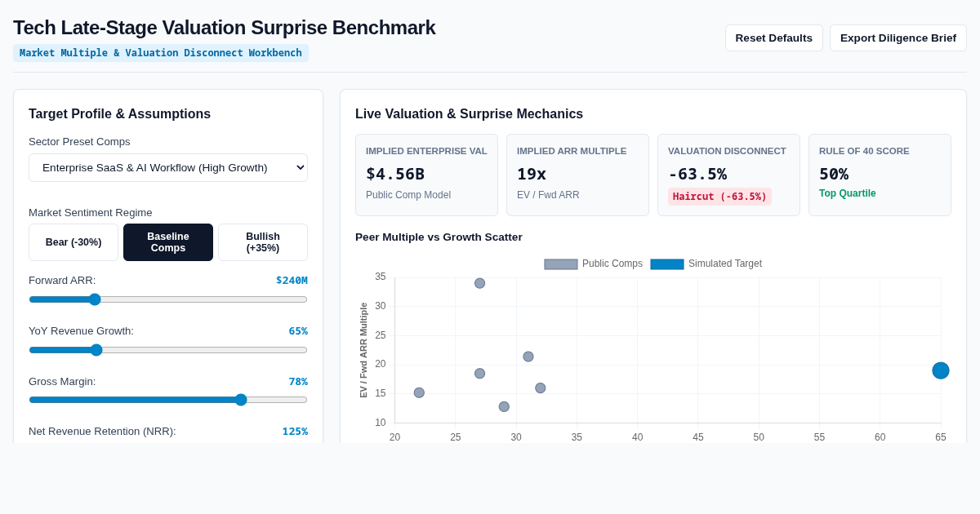Image resolution: width=980 pixels, height=514 pixels.
Task: Click the 50% Rule of 40 score
Action: 834,174
